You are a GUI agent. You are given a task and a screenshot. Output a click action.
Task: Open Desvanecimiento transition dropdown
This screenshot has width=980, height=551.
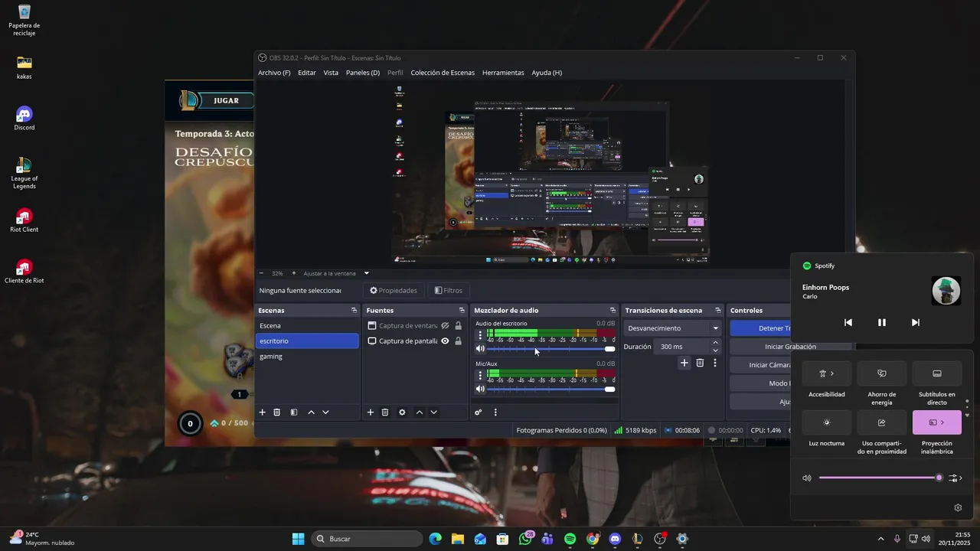674,328
